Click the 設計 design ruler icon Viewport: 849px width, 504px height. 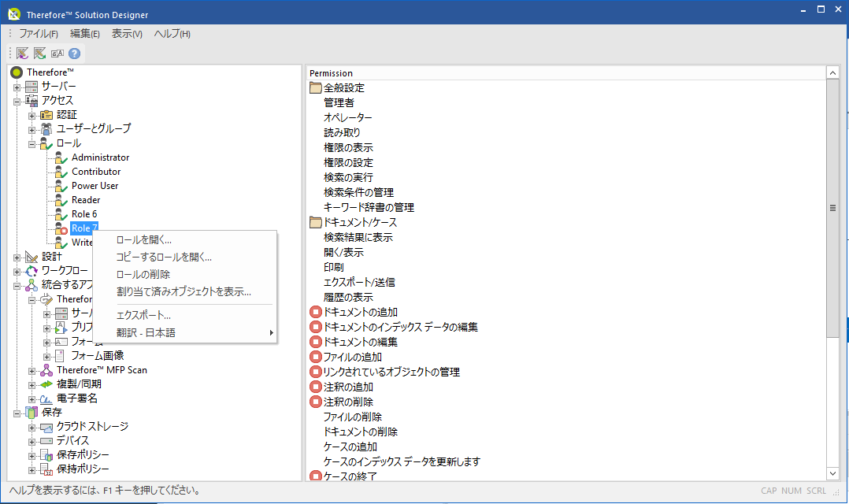(x=32, y=257)
